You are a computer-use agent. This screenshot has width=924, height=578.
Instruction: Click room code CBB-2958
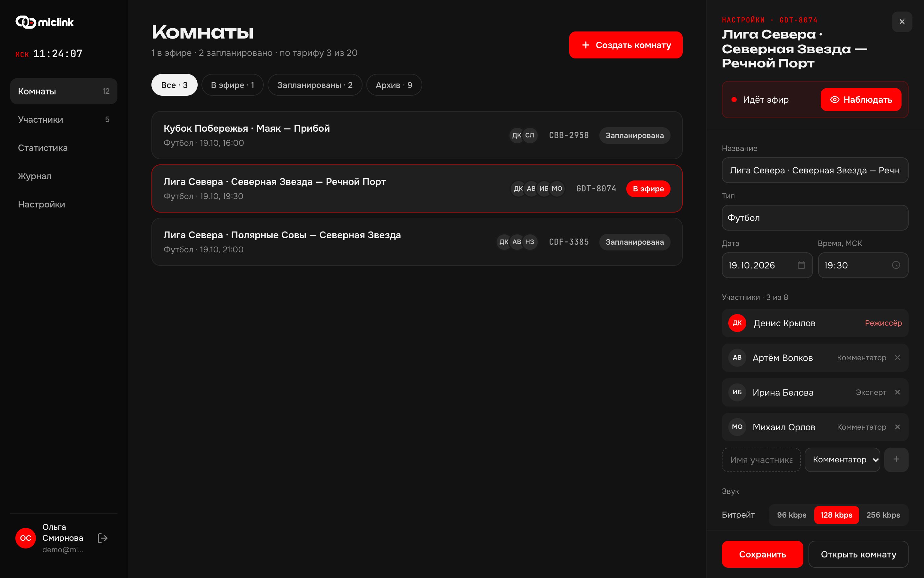[569, 135]
